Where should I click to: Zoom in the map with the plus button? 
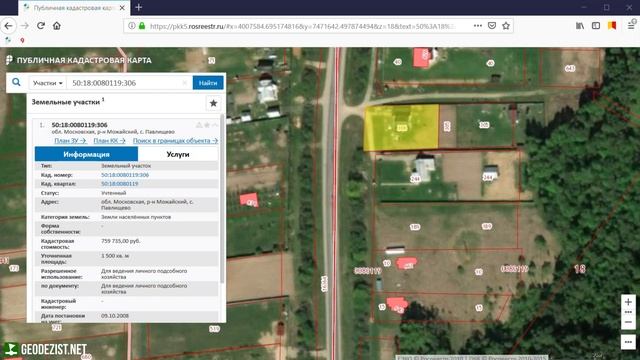(628, 302)
